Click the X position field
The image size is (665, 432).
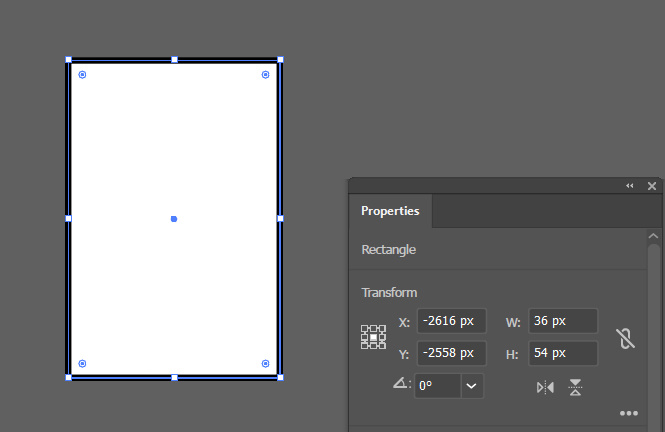pos(452,321)
